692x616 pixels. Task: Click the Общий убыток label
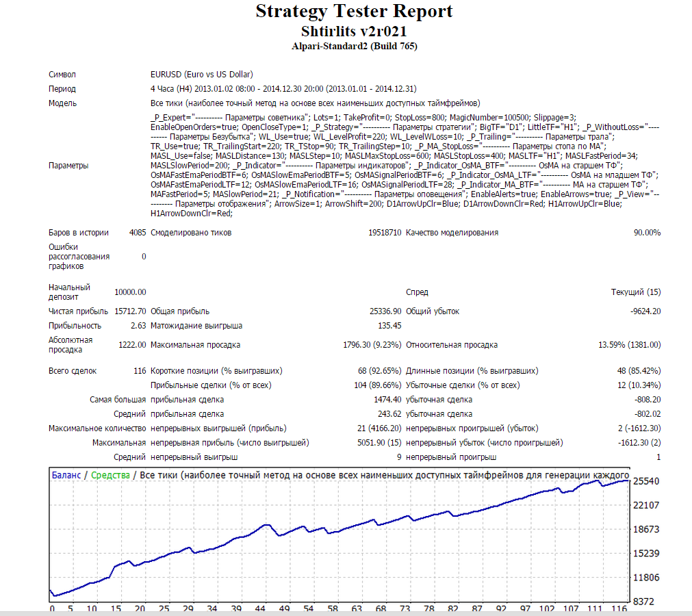coord(433,311)
